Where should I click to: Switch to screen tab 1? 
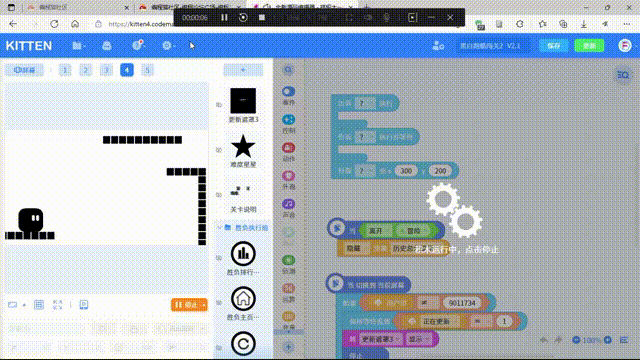pyautogui.click(x=65, y=70)
